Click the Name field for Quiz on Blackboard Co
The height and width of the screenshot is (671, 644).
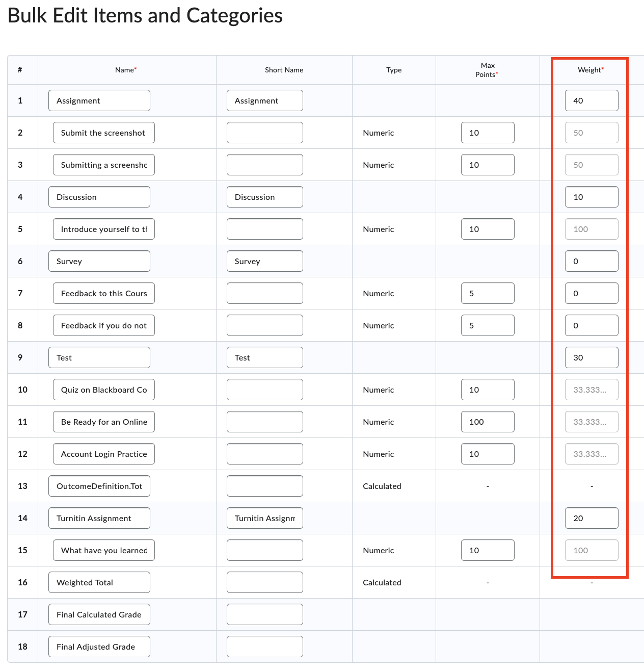coord(103,390)
